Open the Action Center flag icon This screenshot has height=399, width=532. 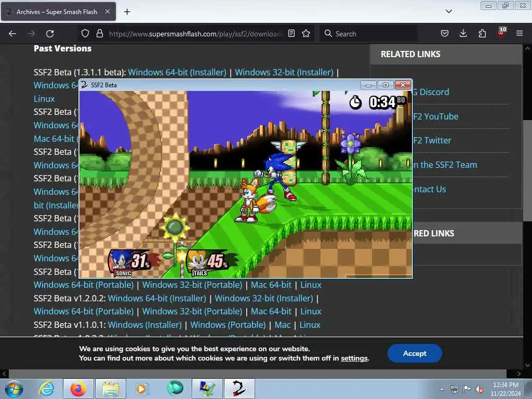tap(467, 389)
